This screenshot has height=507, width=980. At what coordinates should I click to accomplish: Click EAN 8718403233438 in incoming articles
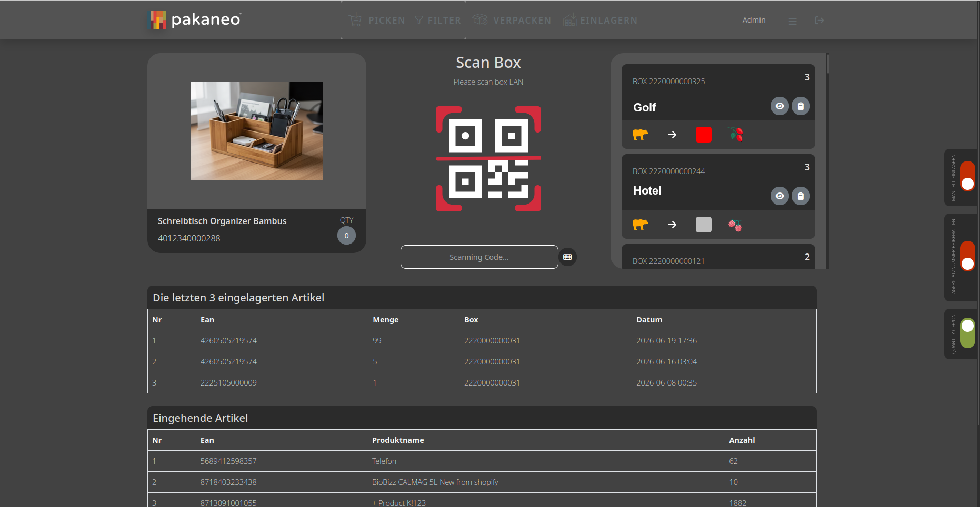click(228, 482)
